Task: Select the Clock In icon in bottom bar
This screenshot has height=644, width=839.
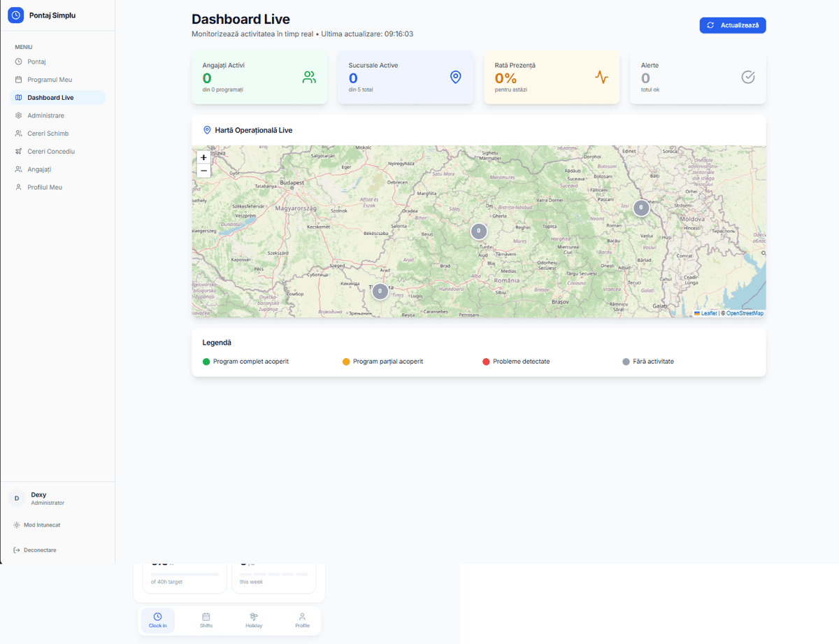Action: [157, 616]
